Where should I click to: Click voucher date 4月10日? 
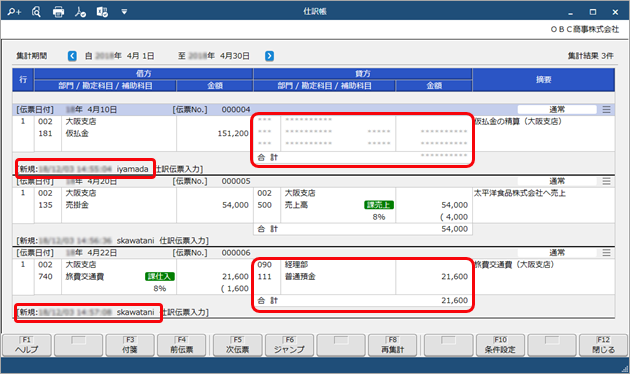click(102, 109)
